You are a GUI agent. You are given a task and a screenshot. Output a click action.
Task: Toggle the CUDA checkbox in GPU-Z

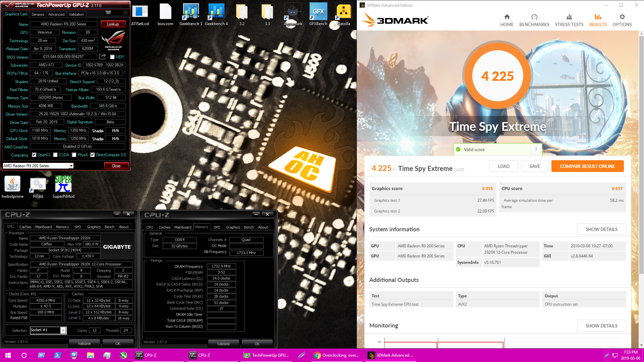55,155
